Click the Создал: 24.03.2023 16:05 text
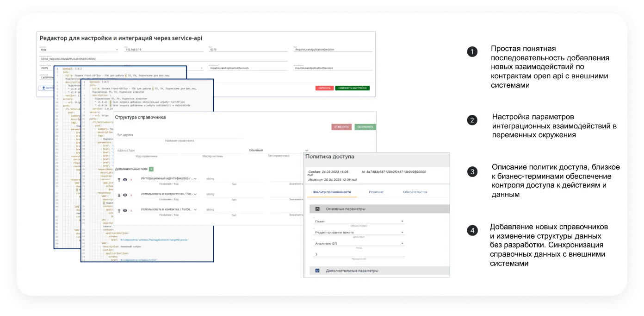The height and width of the screenshot is (316, 644). pyautogui.click(x=328, y=172)
